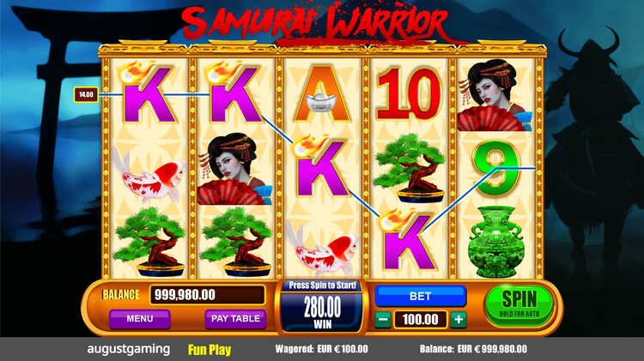Click the 14.00 payline marker
The width and height of the screenshot is (644, 361).
tap(86, 95)
